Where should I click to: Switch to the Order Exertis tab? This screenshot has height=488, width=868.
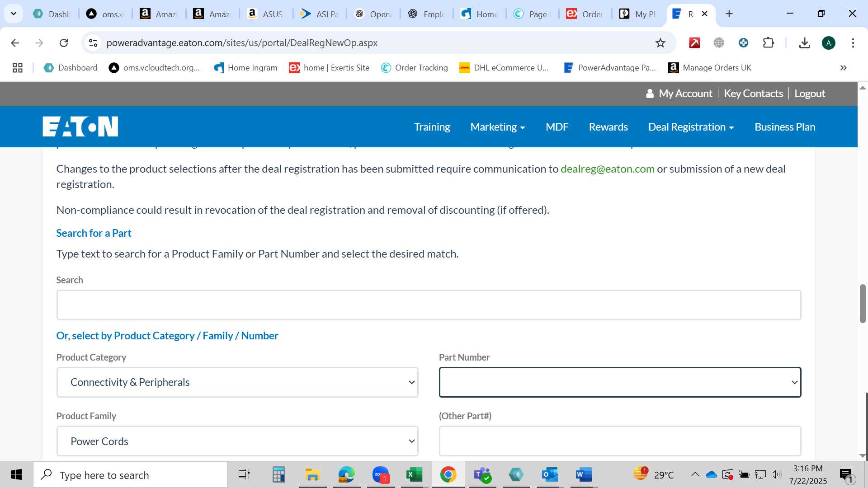click(x=585, y=14)
